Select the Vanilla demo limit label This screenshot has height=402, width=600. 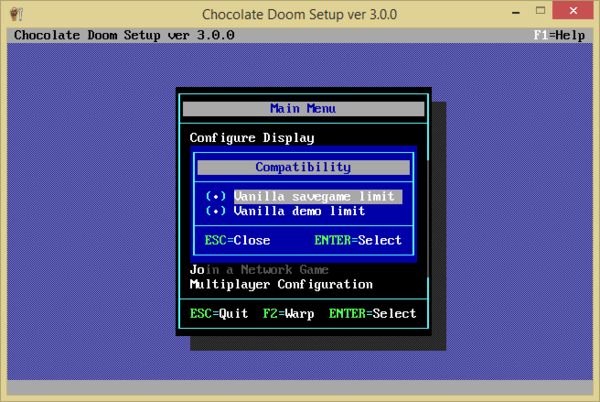299,211
